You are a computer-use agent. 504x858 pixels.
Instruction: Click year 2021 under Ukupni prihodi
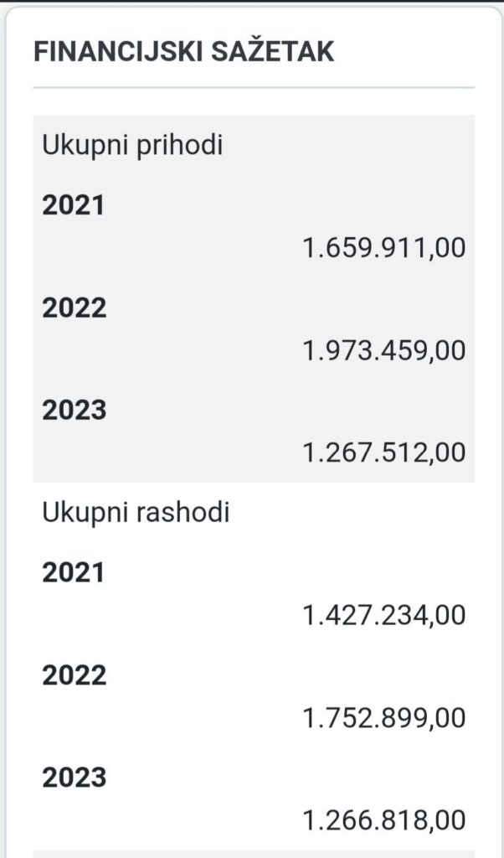(x=74, y=205)
